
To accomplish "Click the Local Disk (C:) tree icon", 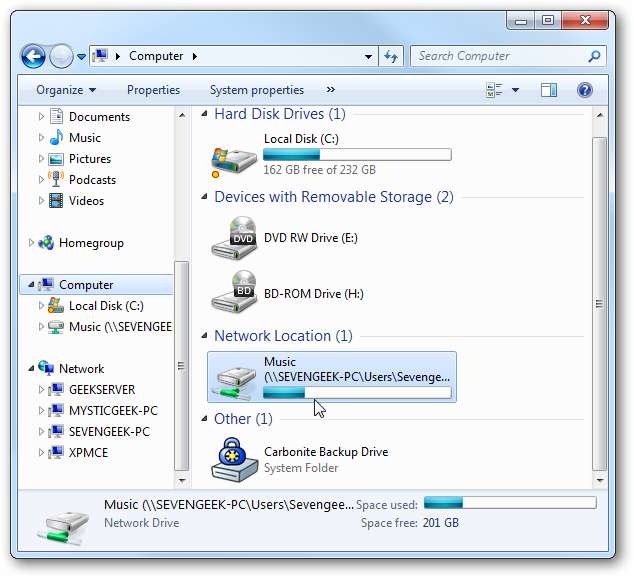I will click(x=56, y=305).
